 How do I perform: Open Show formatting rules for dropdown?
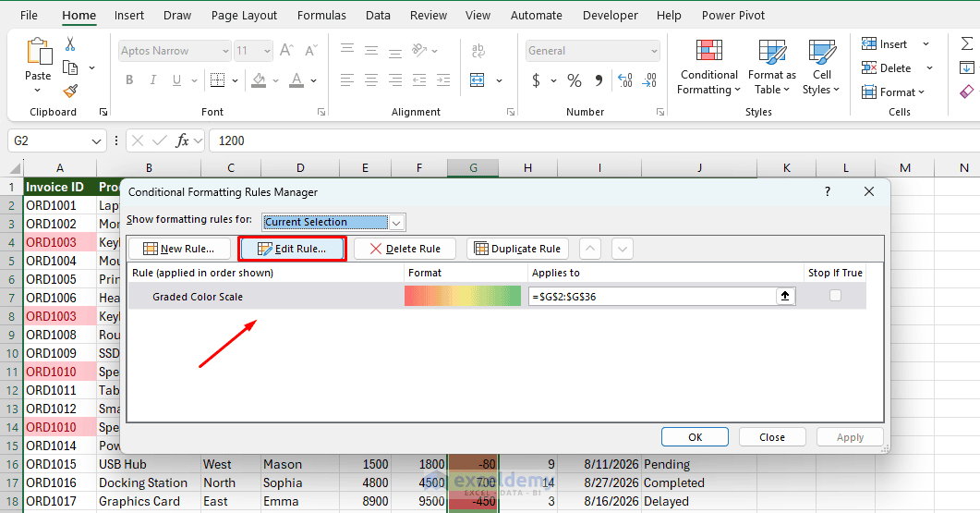[x=396, y=222]
